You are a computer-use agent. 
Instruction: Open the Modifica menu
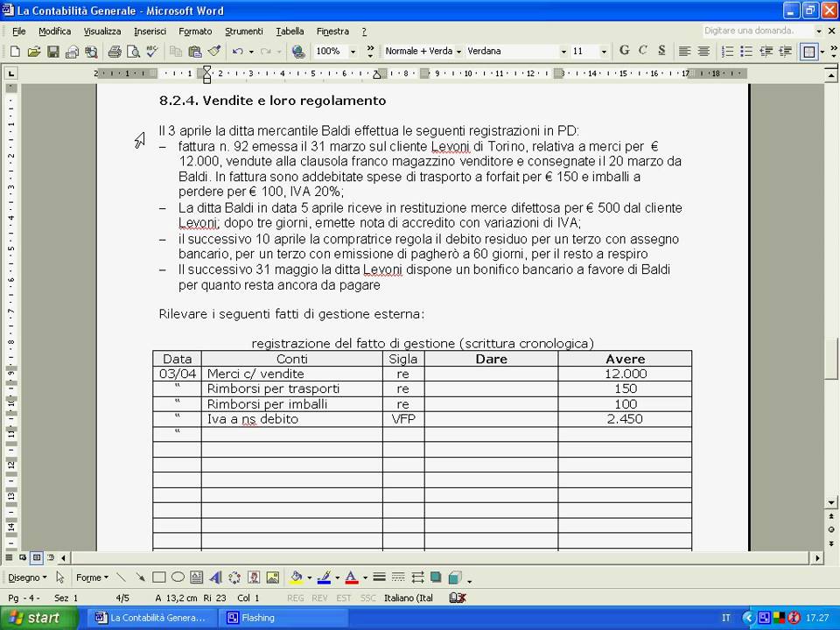54,31
